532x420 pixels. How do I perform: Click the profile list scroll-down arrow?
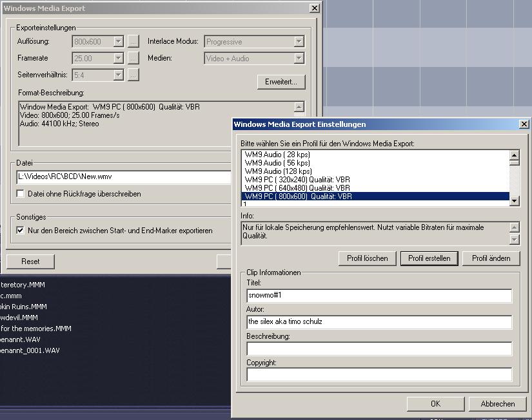tap(515, 201)
